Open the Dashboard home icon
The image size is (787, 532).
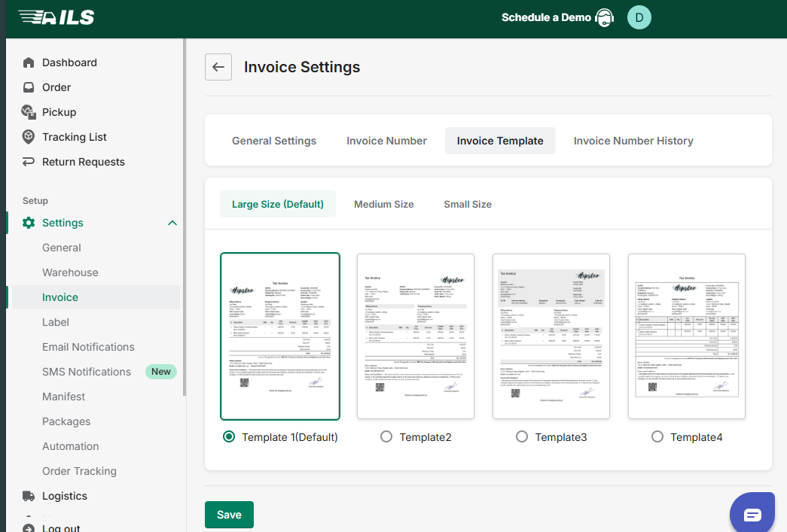[29, 62]
